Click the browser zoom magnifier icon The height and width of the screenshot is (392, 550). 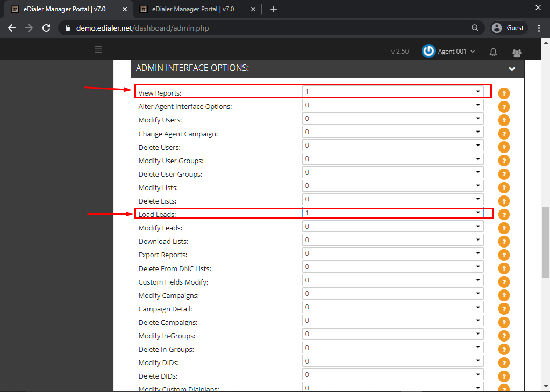coord(475,28)
